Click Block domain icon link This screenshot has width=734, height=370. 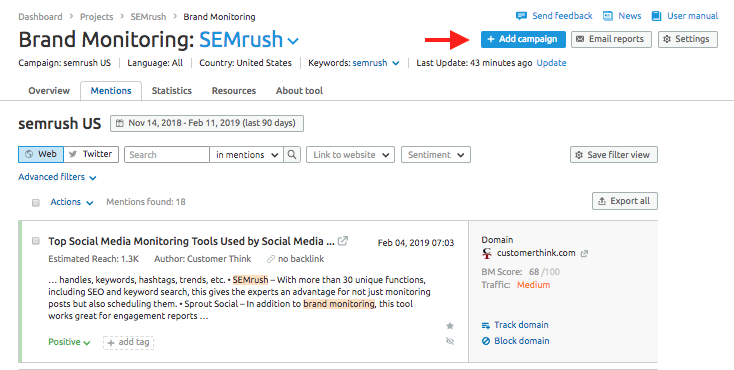[x=486, y=341]
